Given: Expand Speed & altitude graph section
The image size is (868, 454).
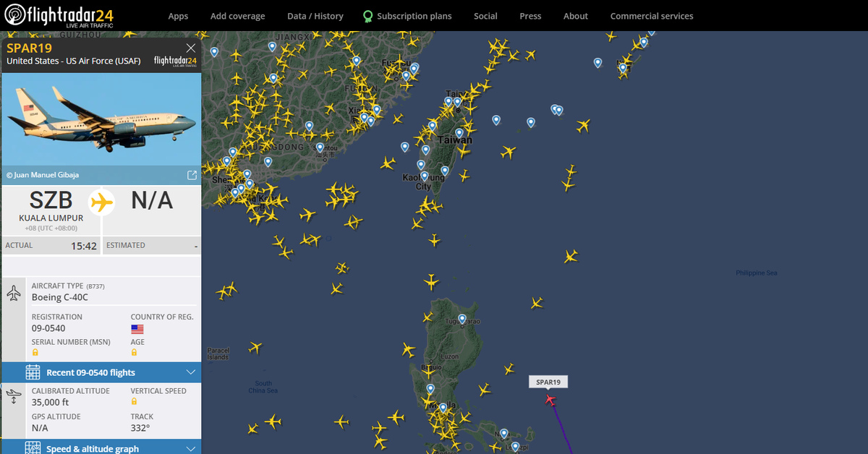Looking at the screenshot, I should (101, 448).
